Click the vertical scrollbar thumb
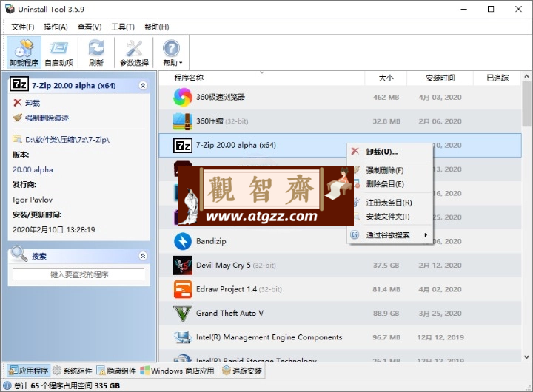533x392 pixels. (x=527, y=104)
